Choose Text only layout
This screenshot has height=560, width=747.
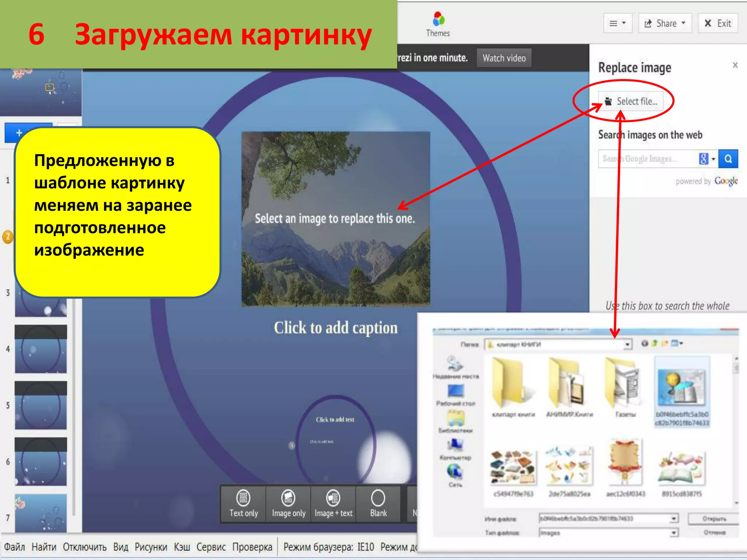243,504
